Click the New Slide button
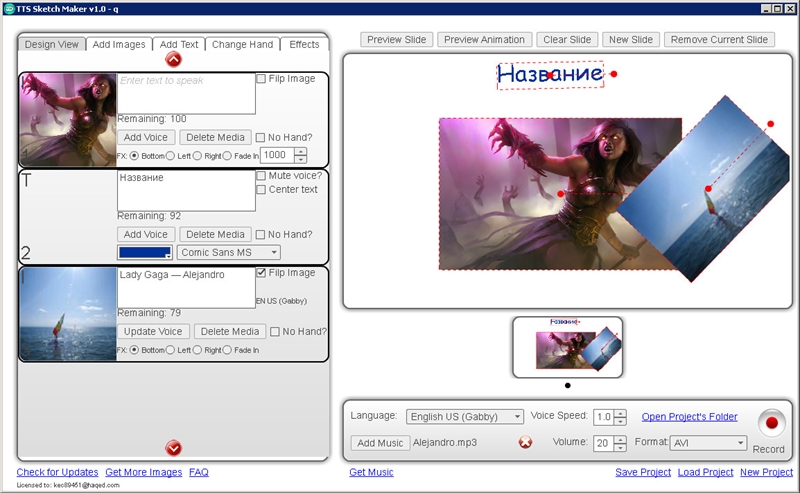The width and height of the screenshot is (800, 493). 631,39
